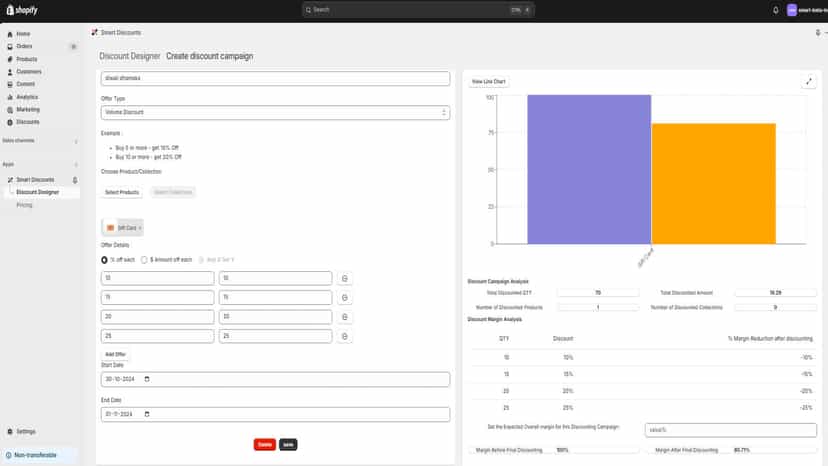Open the Offer Type dropdown
Image resolution: width=828 pixels, height=466 pixels.
click(275, 113)
